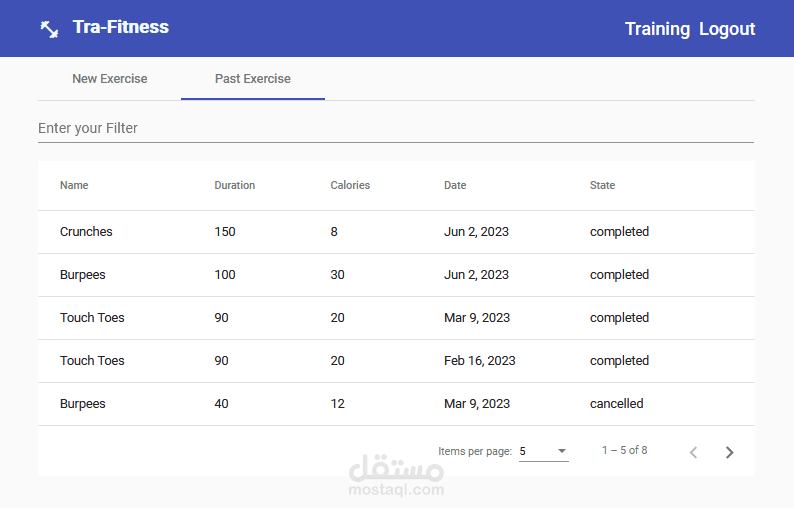Click Touch Toes in the Mar 9 row
The image size is (794, 508).
click(x=92, y=318)
